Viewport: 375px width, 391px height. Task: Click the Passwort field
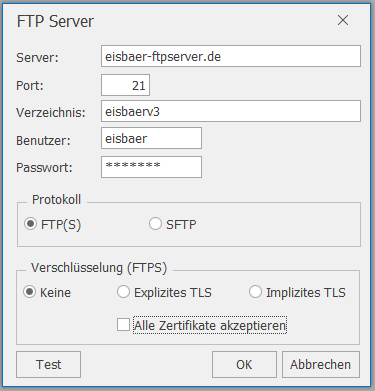point(151,167)
